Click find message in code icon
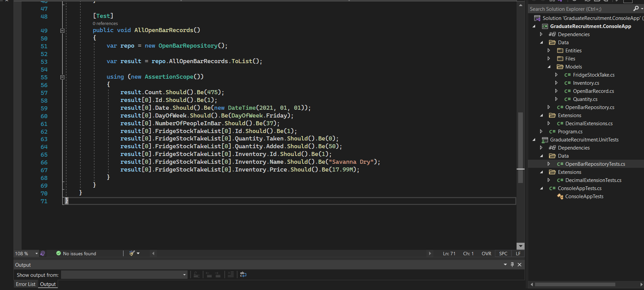 coord(197,274)
